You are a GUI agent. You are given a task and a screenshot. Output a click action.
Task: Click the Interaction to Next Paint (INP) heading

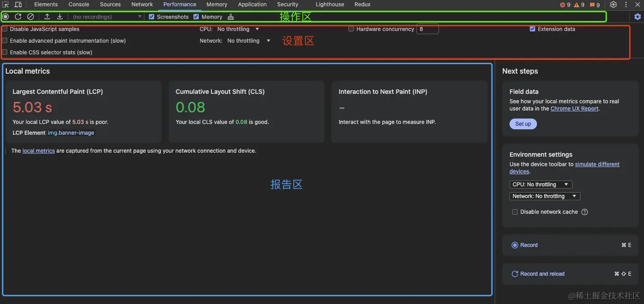tap(383, 92)
